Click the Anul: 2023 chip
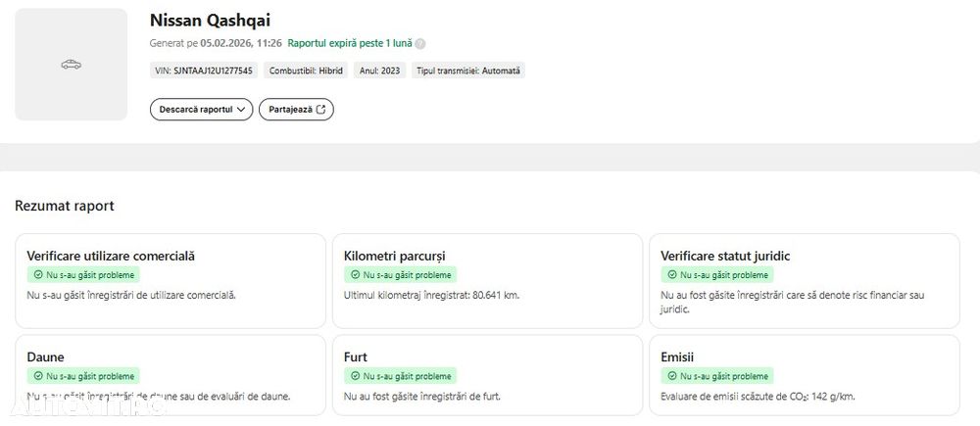980x426 pixels. coord(380,71)
